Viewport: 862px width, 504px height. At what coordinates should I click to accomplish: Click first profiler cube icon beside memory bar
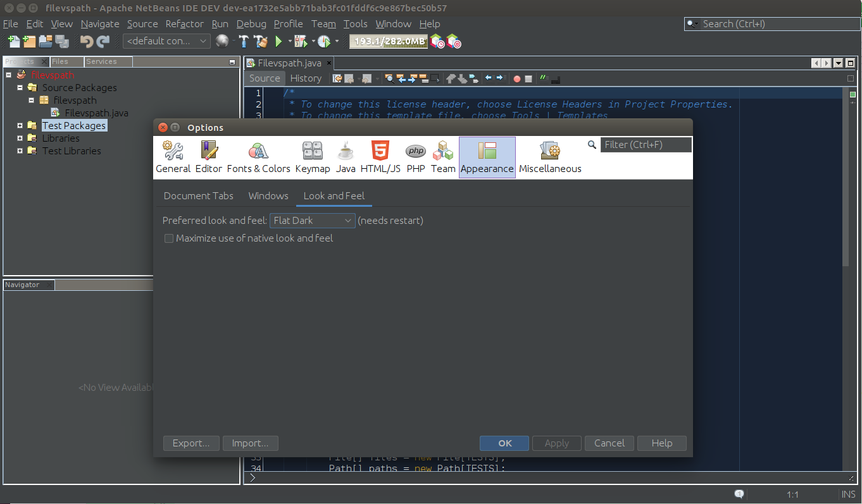(x=437, y=42)
